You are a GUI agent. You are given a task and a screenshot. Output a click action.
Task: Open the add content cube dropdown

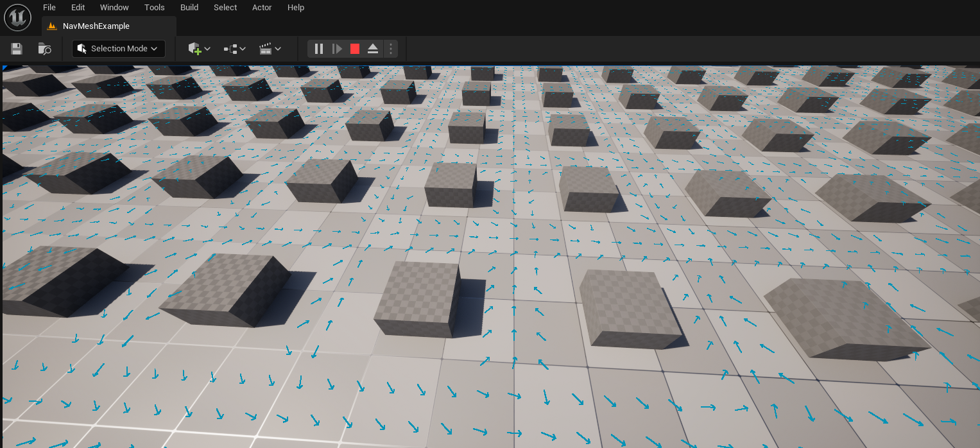[199, 49]
